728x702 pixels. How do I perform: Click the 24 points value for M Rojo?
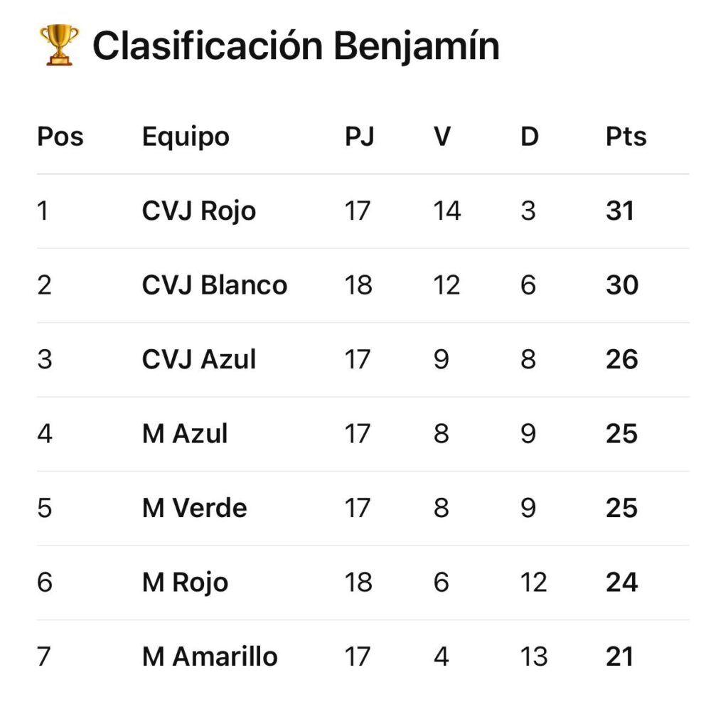(622, 582)
